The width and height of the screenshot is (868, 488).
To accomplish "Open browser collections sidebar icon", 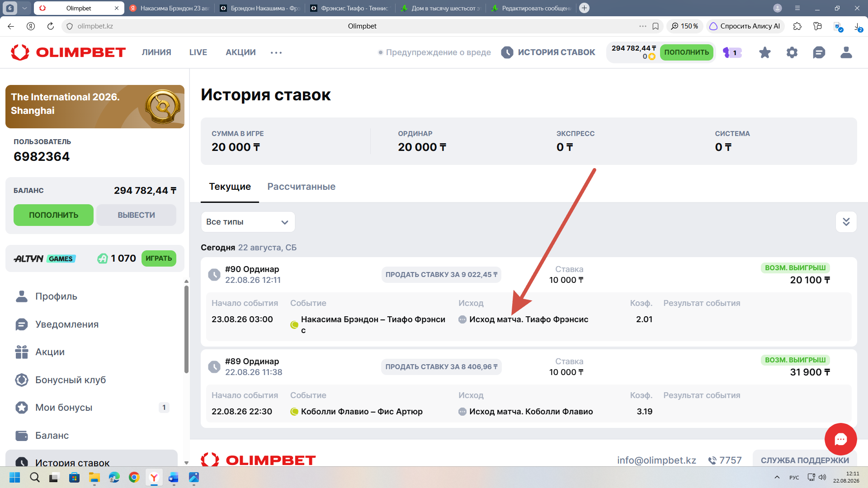I will [x=817, y=26].
